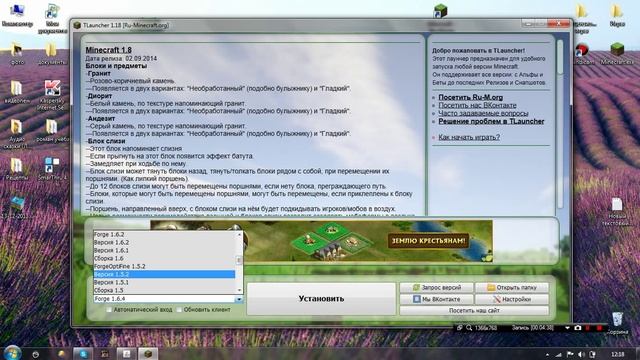Image resolution: width=640 pixels, height=360 pixels.
Task: Follow the Посетить Ru-M.org link
Action: pyautogui.click(x=471, y=97)
